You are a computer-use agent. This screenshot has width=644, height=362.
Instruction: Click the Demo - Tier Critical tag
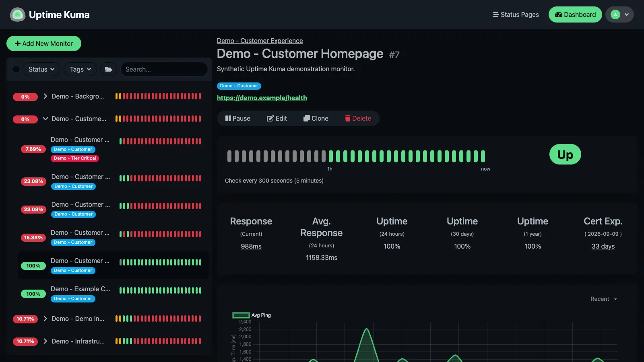[75, 158]
